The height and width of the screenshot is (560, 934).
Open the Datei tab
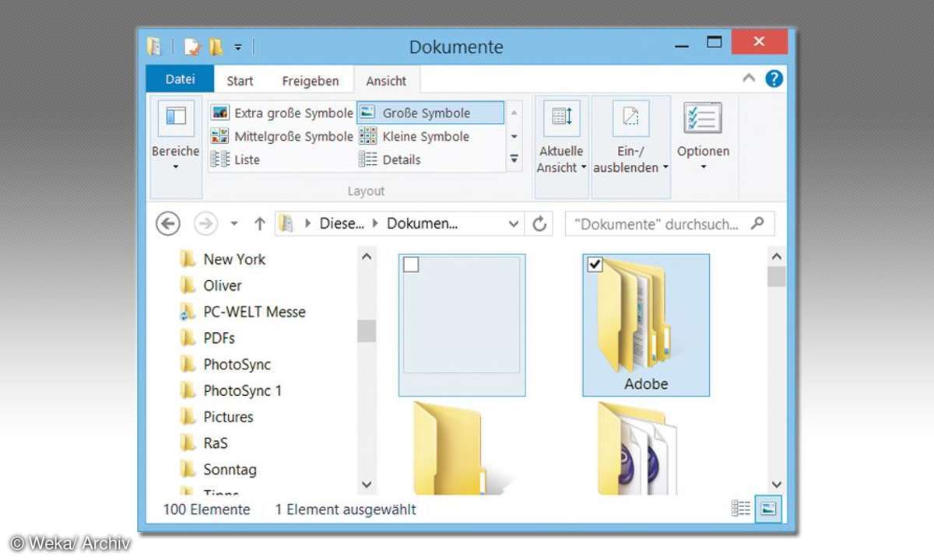point(180,79)
